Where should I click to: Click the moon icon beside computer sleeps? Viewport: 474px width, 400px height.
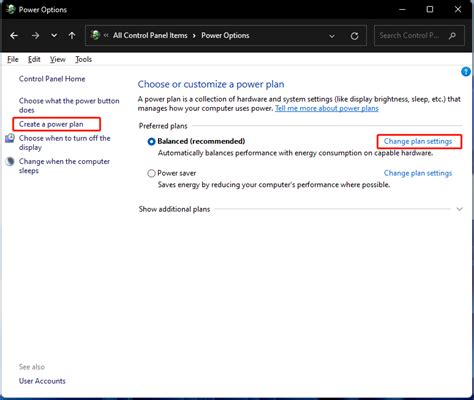[x=10, y=161]
